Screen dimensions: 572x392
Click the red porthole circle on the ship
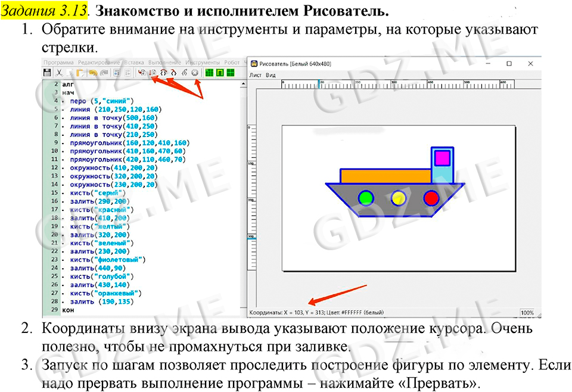click(431, 198)
